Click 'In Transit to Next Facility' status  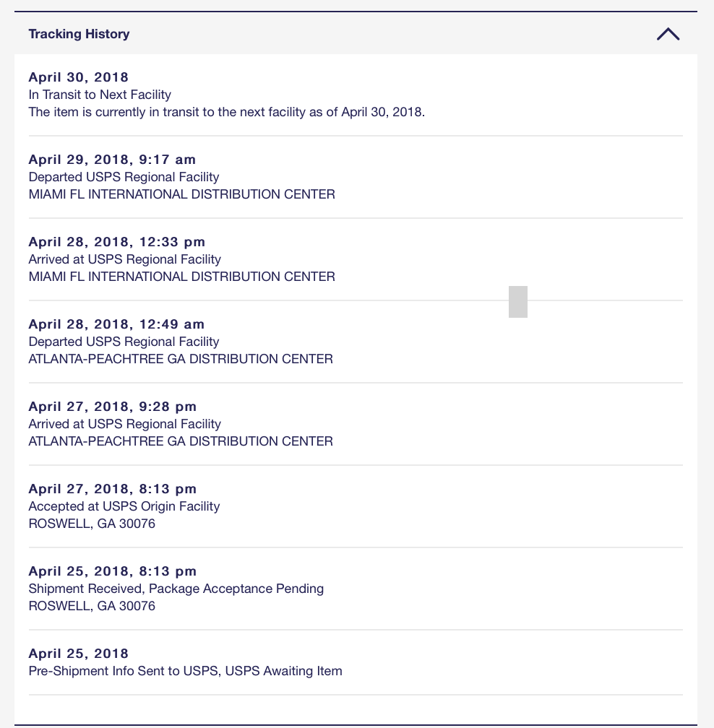(x=100, y=95)
